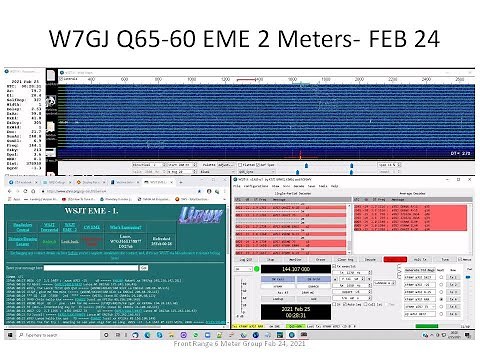Open the Help menu in WSJT-X

[x=334, y=186]
